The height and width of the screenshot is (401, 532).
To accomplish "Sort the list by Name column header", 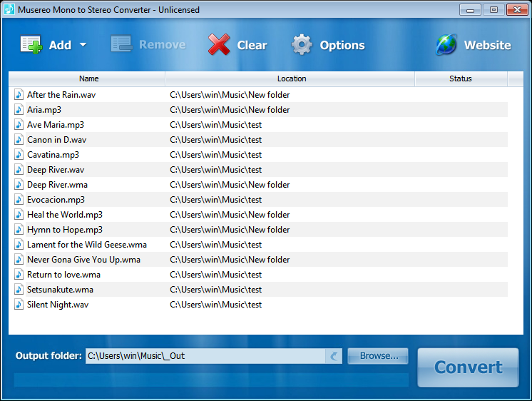I will click(x=88, y=78).
